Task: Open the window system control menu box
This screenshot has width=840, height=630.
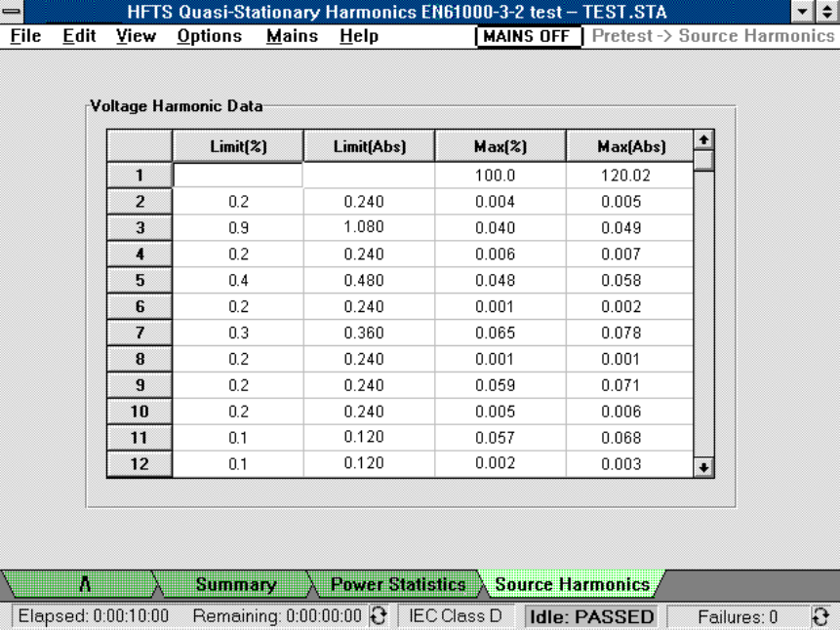Action: [x=11, y=13]
